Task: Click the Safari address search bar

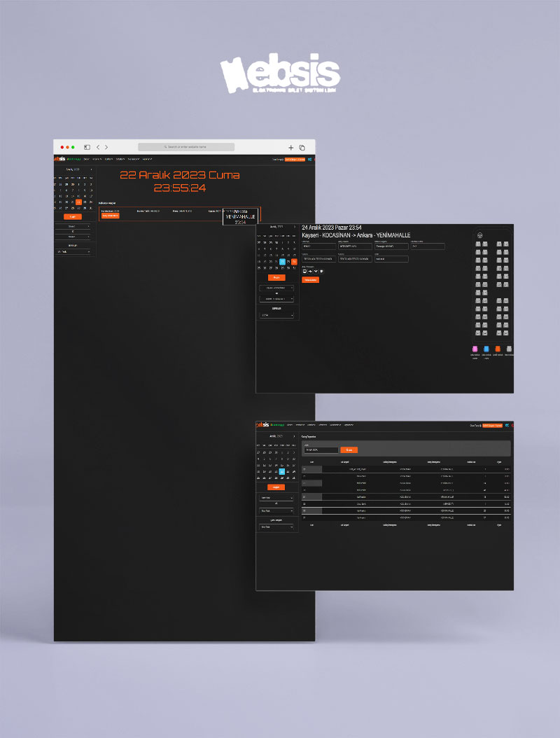Action: (185, 147)
